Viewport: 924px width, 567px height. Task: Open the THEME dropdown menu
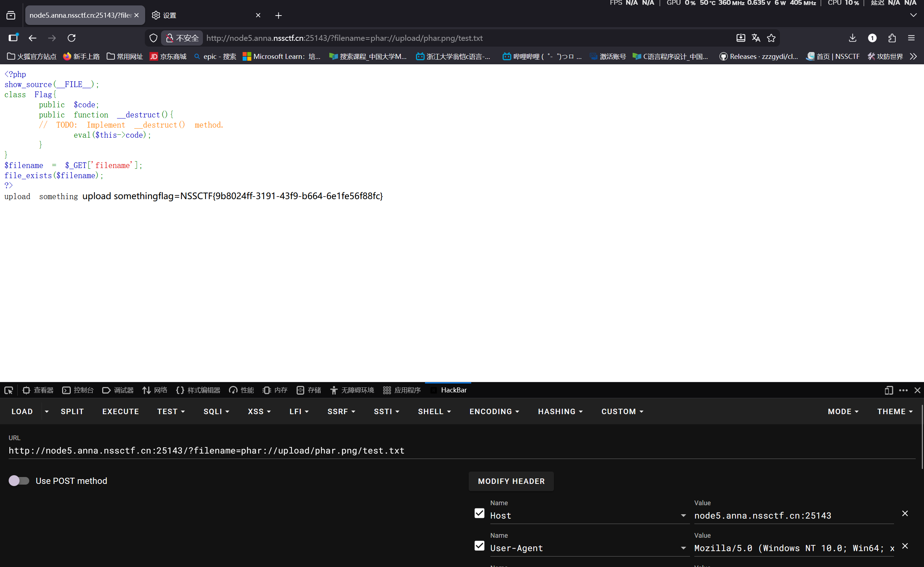click(x=895, y=411)
